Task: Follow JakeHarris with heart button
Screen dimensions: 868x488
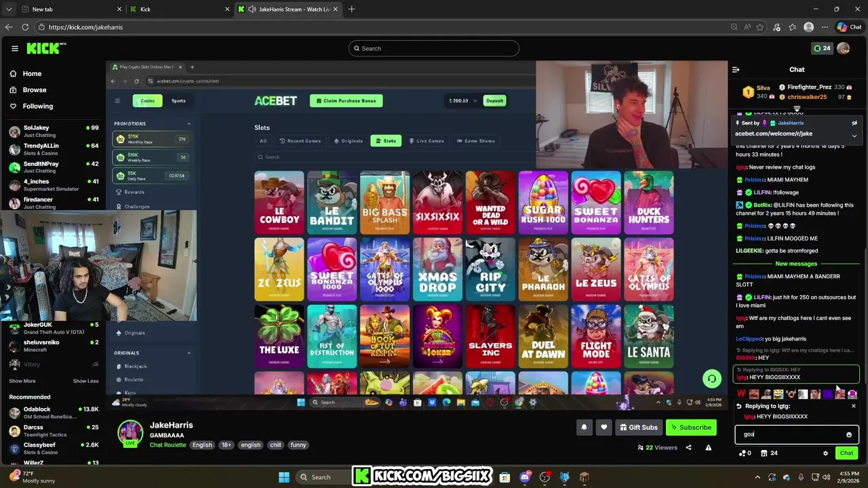Action: (x=604, y=428)
